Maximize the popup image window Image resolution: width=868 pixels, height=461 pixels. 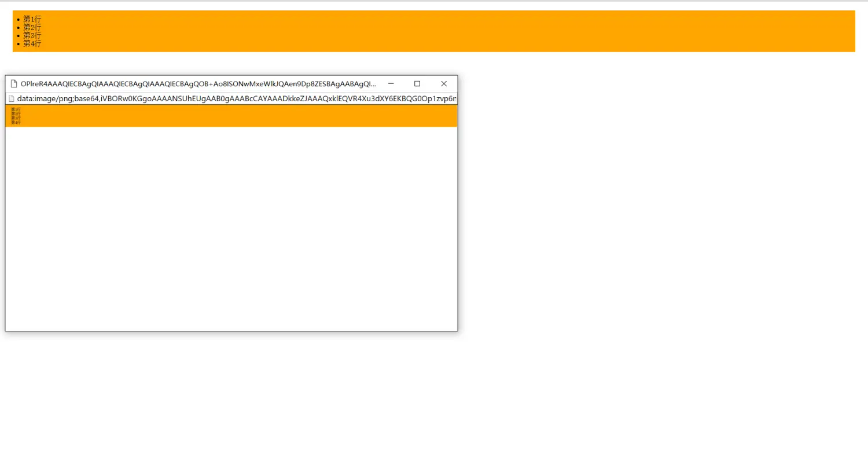click(x=417, y=84)
